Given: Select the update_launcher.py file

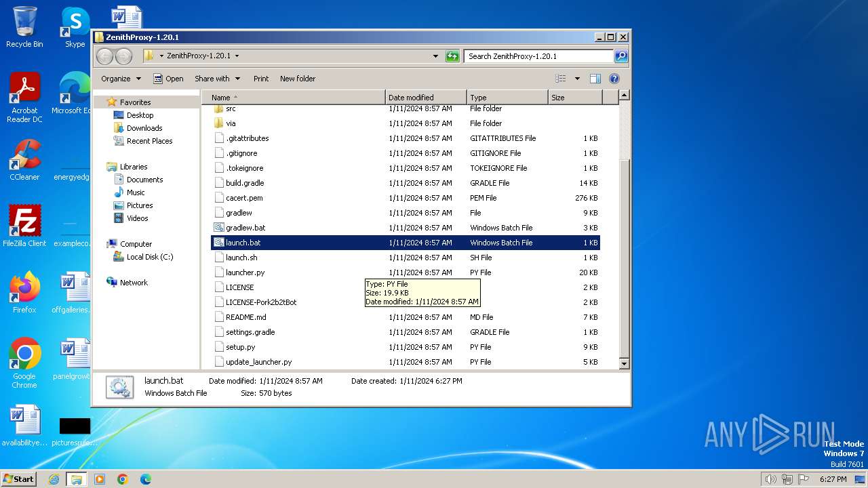Looking at the screenshot, I should [x=406, y=362].
